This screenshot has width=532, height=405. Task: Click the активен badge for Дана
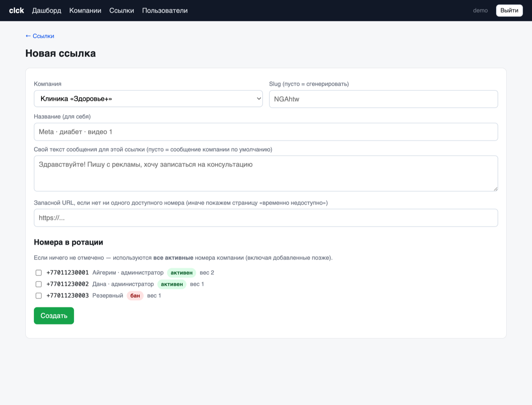pyautogui.click(x=172, y=284)
